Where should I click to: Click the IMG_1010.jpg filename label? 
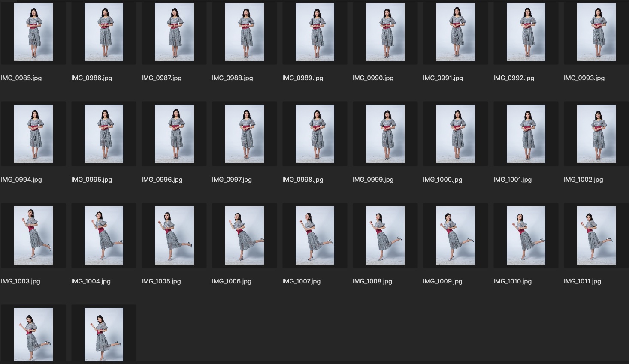(512, 281)
